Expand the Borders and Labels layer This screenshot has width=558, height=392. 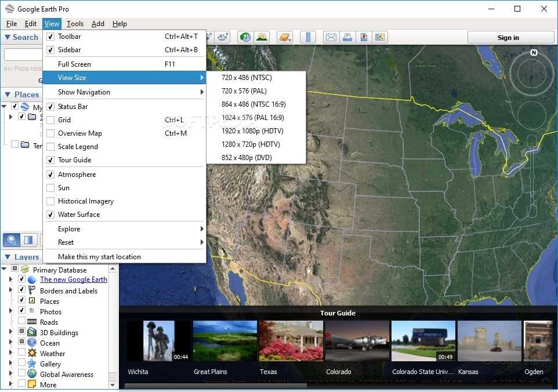tap(10, 290)
